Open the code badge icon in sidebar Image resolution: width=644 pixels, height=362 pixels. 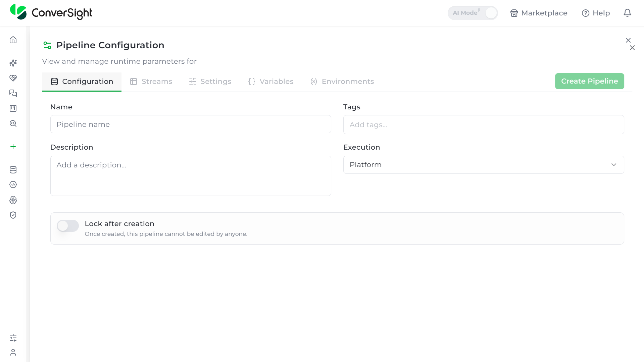[x=13, y=185]
